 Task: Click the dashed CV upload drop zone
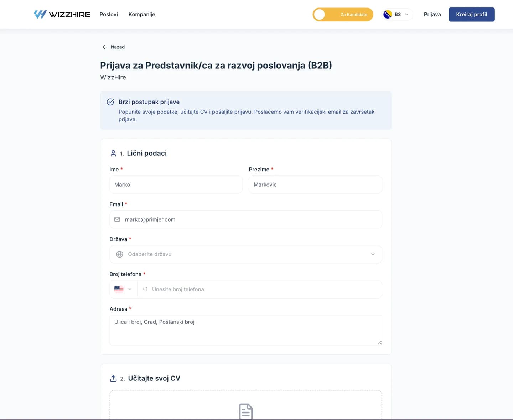pyautogui.click(x=246, y=405)
